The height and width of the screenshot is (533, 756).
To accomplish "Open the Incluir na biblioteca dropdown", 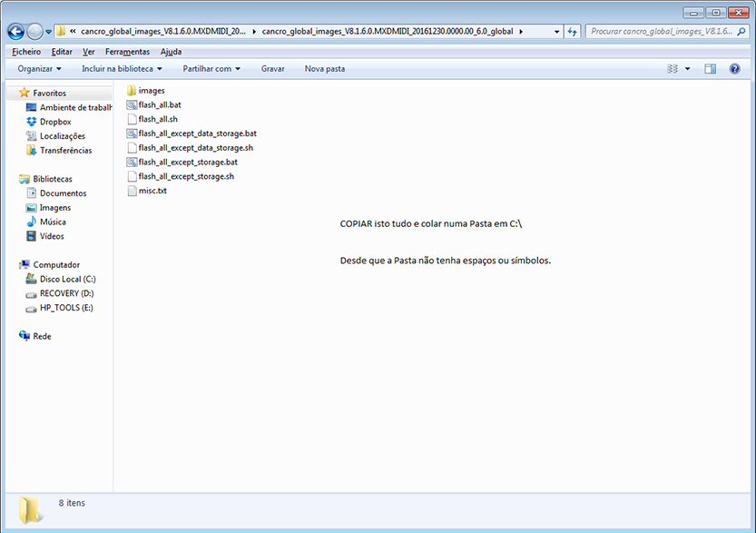I will pyautogui.click(x=122, y=69).
